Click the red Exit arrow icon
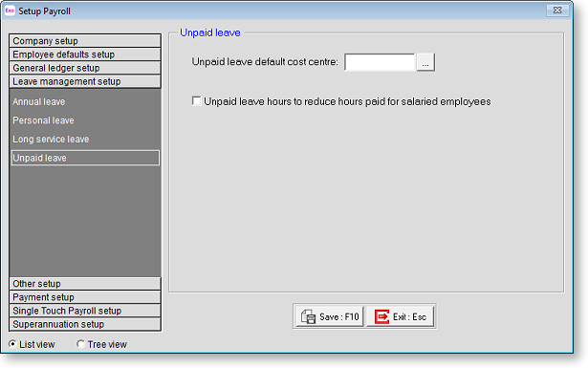Image resolution: width=588 pixels, height=368 pixels. [x=381, y=316]
